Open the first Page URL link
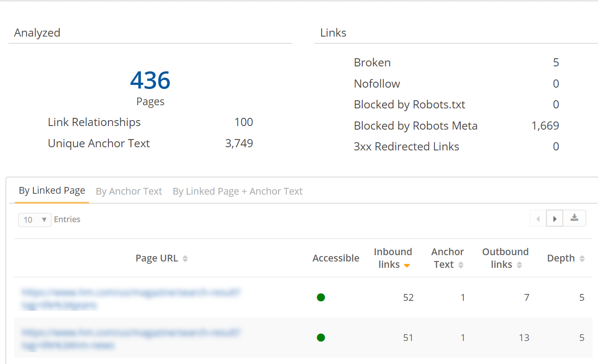 coord(130,297)
